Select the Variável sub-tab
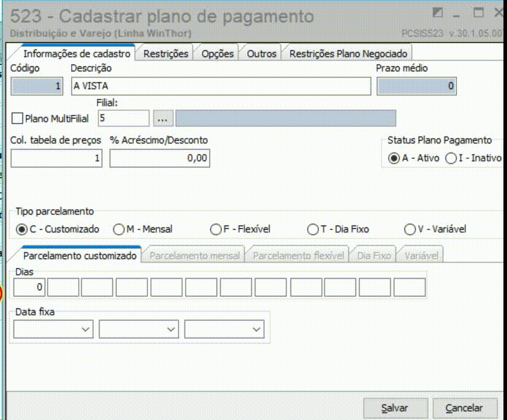The image size is (507, 420). (x=421, y=256)
